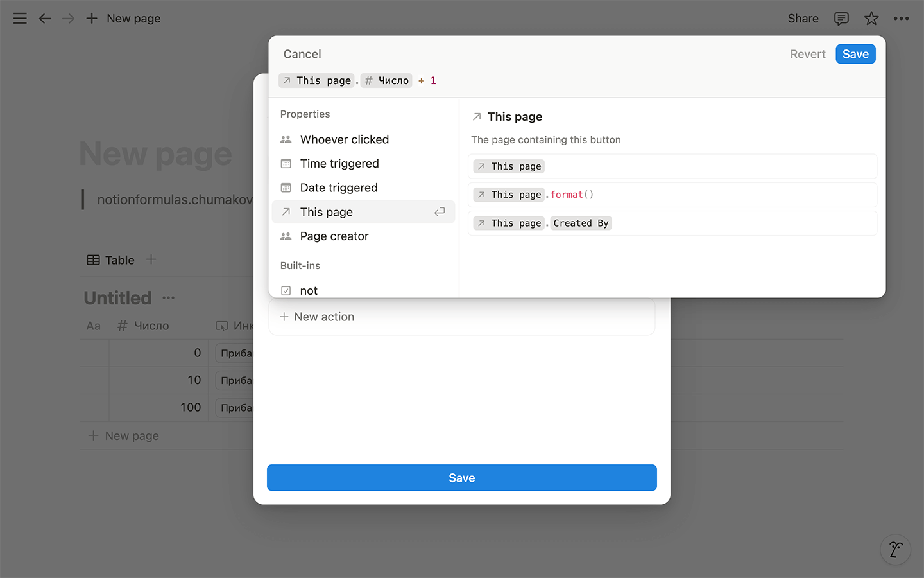
Task: Open the sidebar hamburger menu
Action: click(x=20, y=19)
